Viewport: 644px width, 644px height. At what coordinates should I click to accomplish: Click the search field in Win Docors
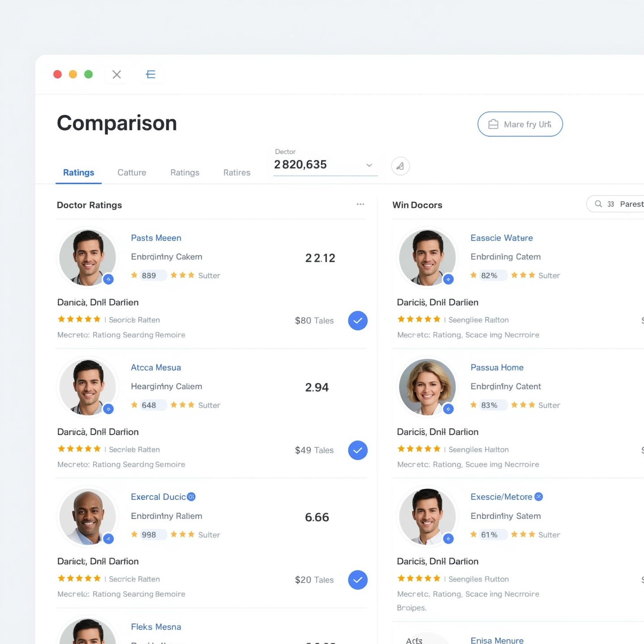pos(615,204)
